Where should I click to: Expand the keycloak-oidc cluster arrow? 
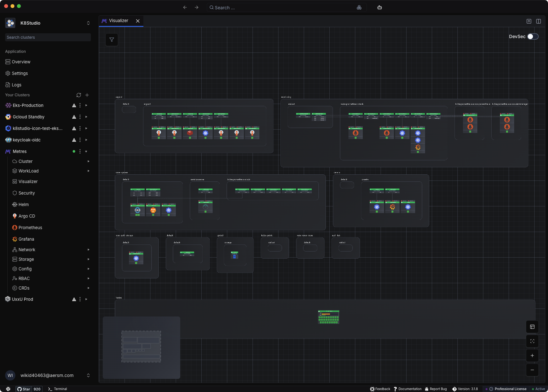click(86, 140)
